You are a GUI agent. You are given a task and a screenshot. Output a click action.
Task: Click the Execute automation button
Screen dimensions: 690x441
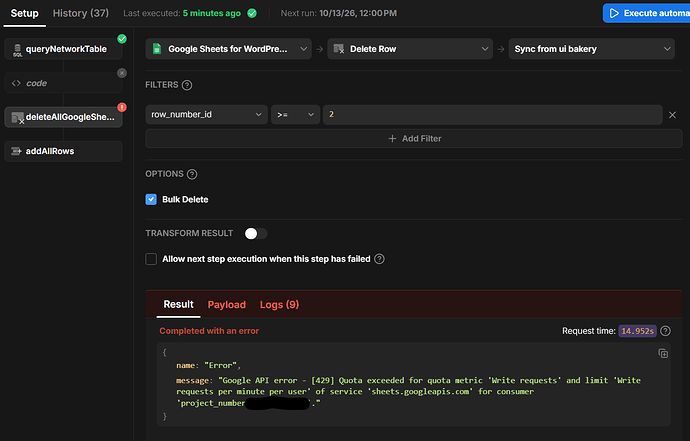646,13
